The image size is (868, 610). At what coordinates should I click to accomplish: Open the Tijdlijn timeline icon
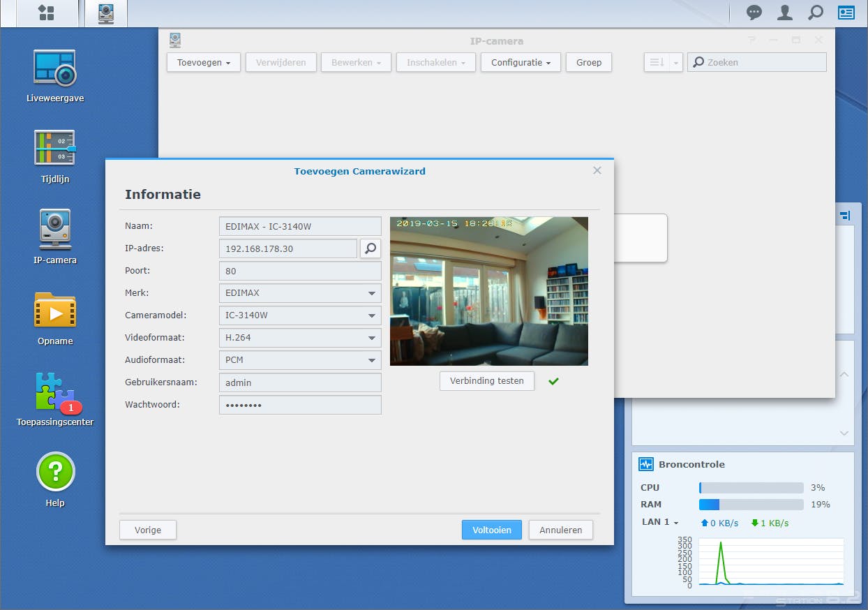click(54, 149)
